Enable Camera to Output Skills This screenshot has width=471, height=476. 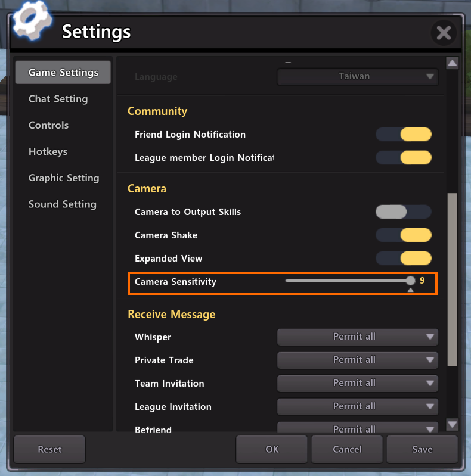tap(404, 212)
